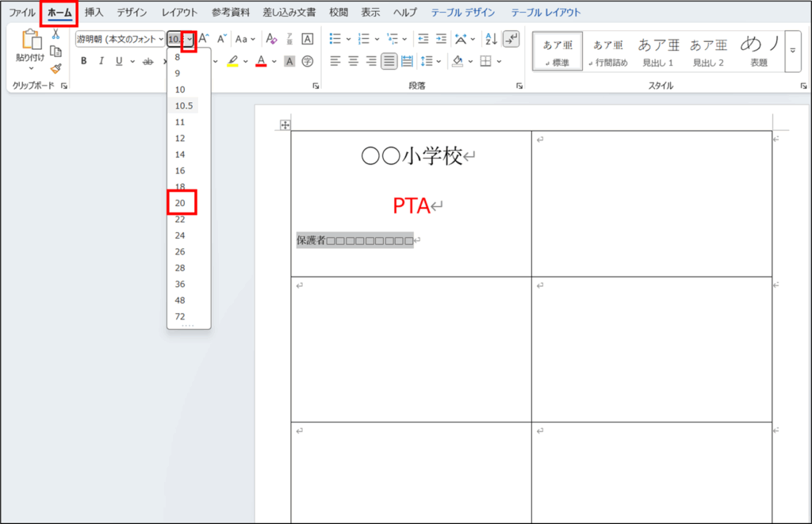Toggle underline formatting
The width and height of the screenshot is (812, 524).
pyautogui.click(x=119, y=61)
